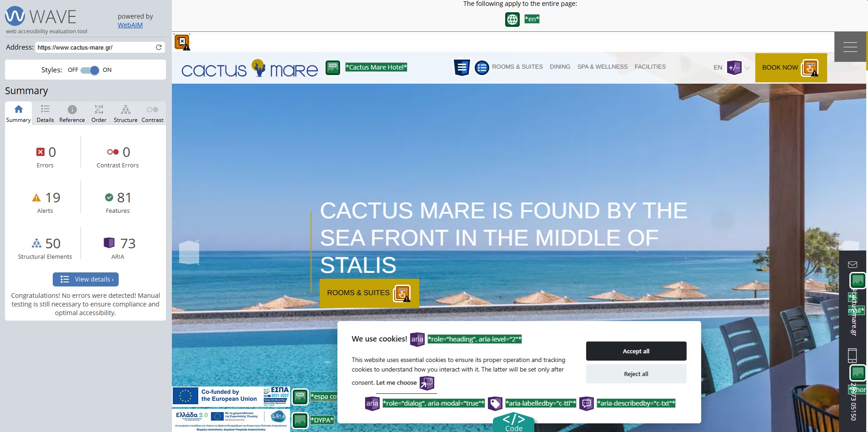Click the aria-describedby speech icon

tap(587, 403)
